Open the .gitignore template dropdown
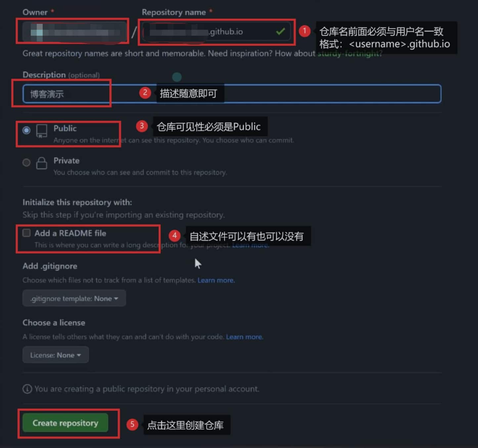The height and width of the screenshot is (448, 478). coord(74,298)
